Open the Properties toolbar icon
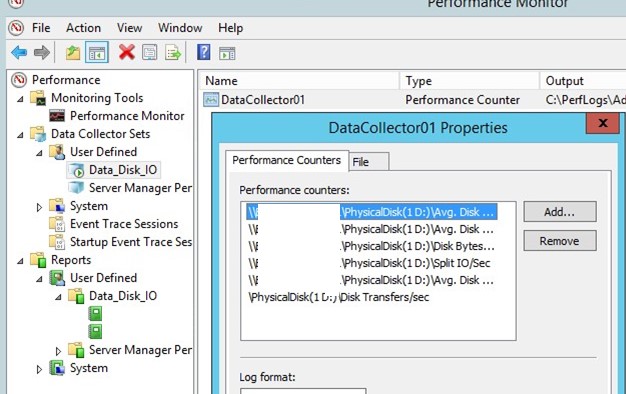The width and height of the screenshot is (626, 394). (150, 53)
